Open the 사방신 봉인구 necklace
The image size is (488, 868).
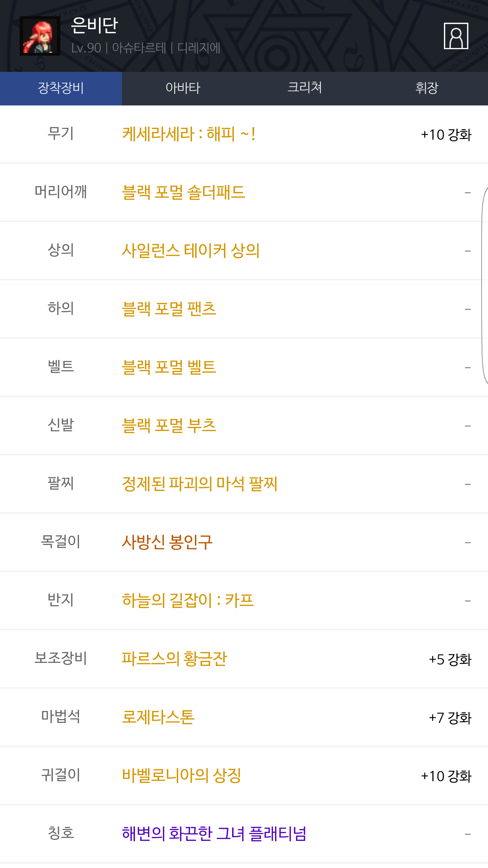point(167,542)
